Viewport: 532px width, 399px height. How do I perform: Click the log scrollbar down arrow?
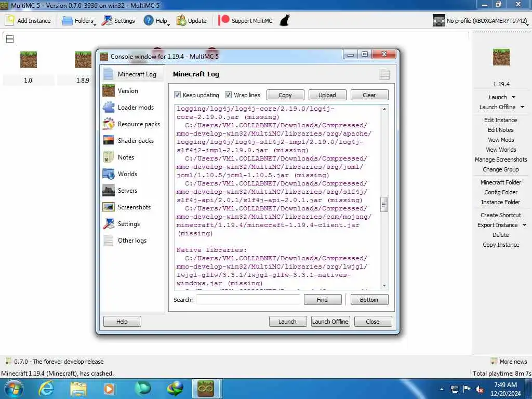pos(384,286)
